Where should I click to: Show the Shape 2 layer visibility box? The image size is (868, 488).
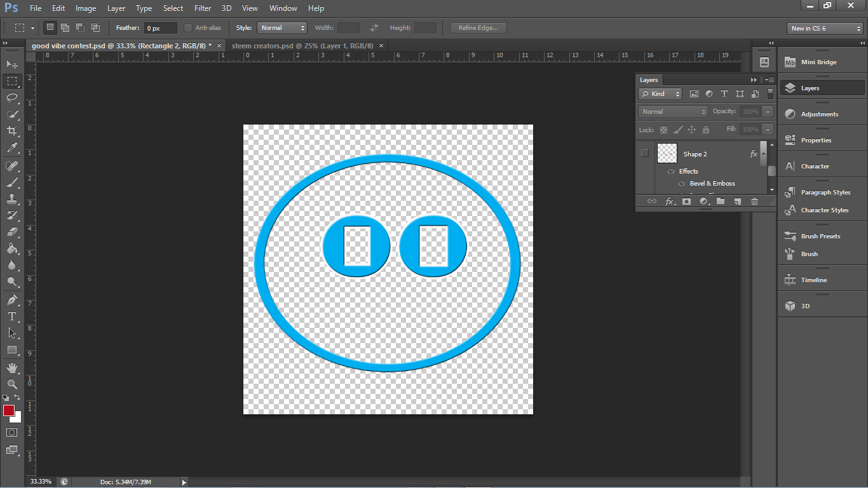645,153
